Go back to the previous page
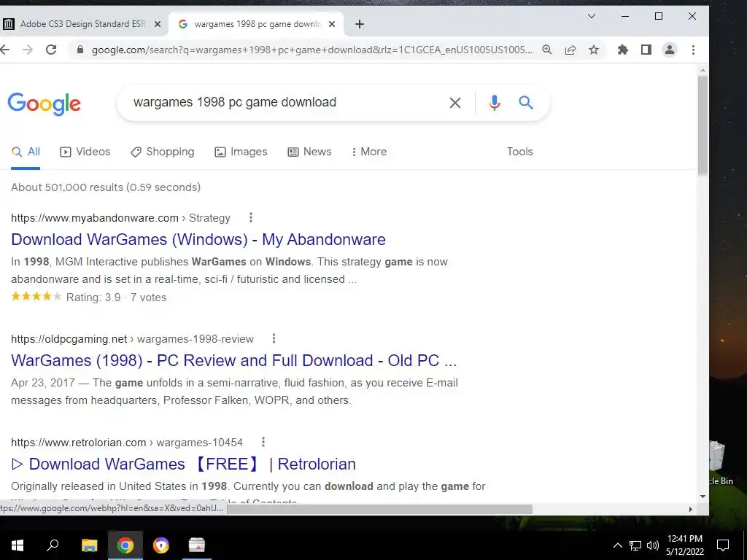The image size is (747, 560). (x=5, y=50)
